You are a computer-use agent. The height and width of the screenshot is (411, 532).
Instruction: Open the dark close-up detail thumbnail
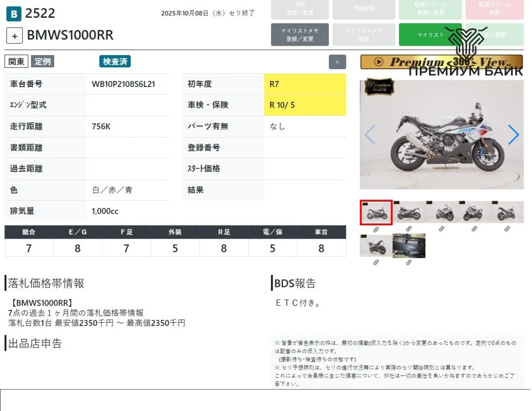coord(409,246)
